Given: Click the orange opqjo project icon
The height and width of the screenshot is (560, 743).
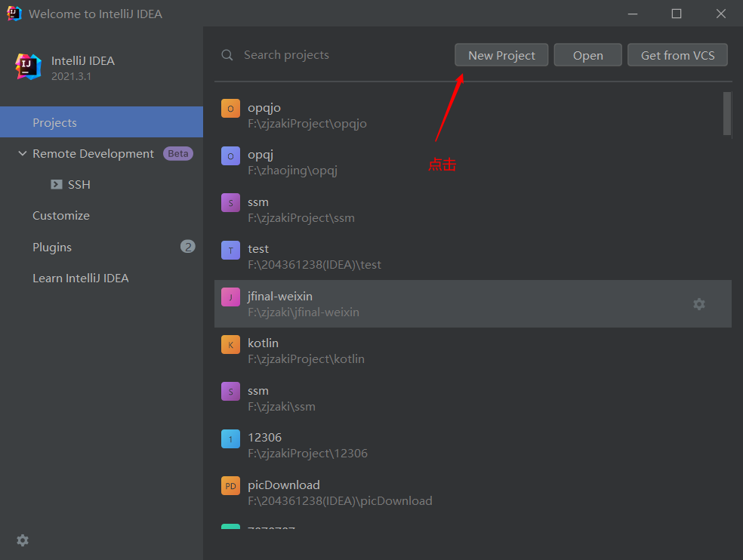Looking at the screenshot, I should [230, 109].
